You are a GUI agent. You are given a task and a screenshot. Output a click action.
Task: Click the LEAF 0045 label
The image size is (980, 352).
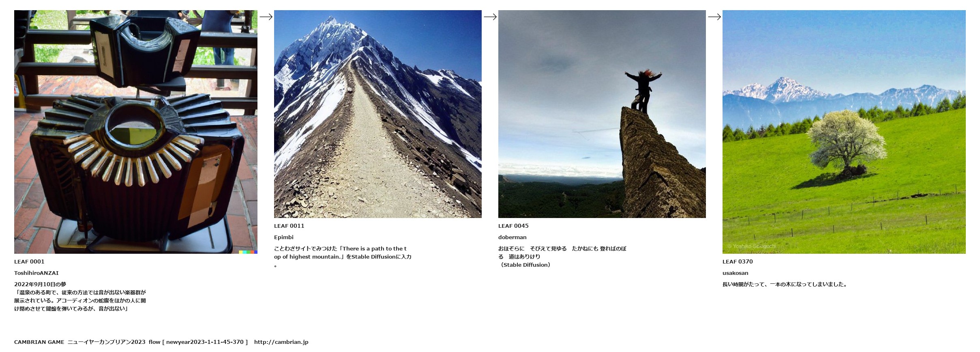coord(513,226)
